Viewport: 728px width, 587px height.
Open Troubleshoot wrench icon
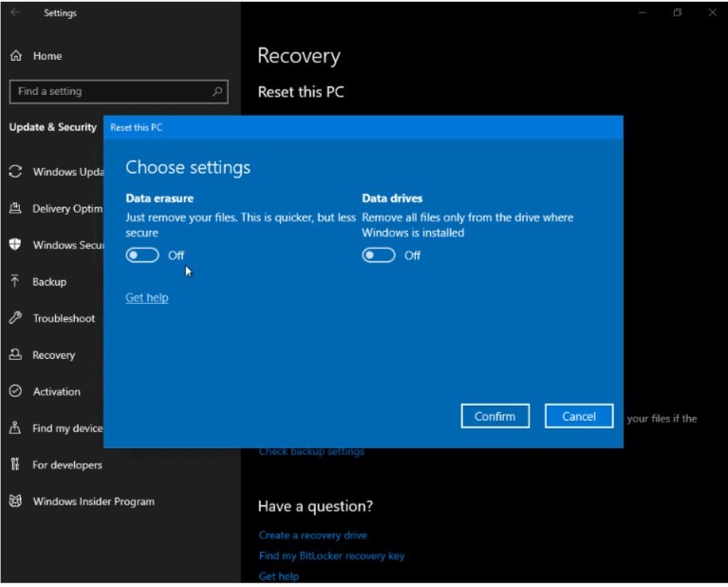(x=15, y=318)
